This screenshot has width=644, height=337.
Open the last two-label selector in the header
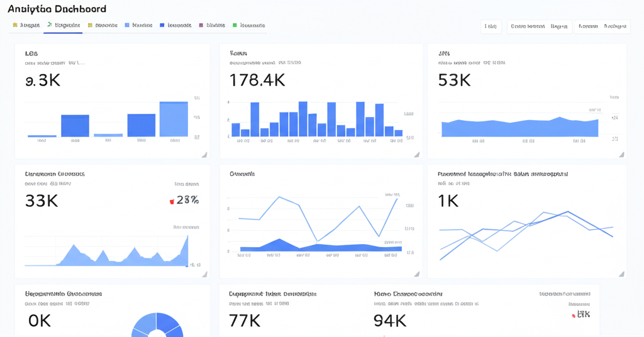click(x=602, y=26)
